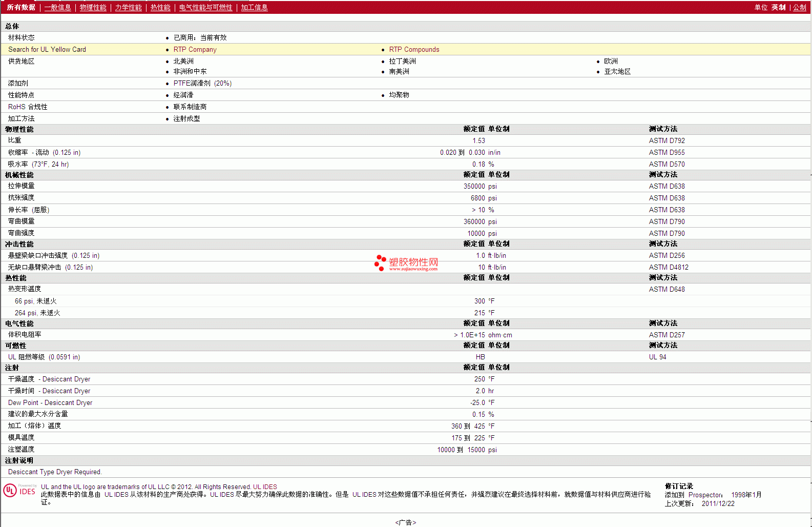Click the UL 94 test method
Screen dimensions: 812x527
pos(657,357)
